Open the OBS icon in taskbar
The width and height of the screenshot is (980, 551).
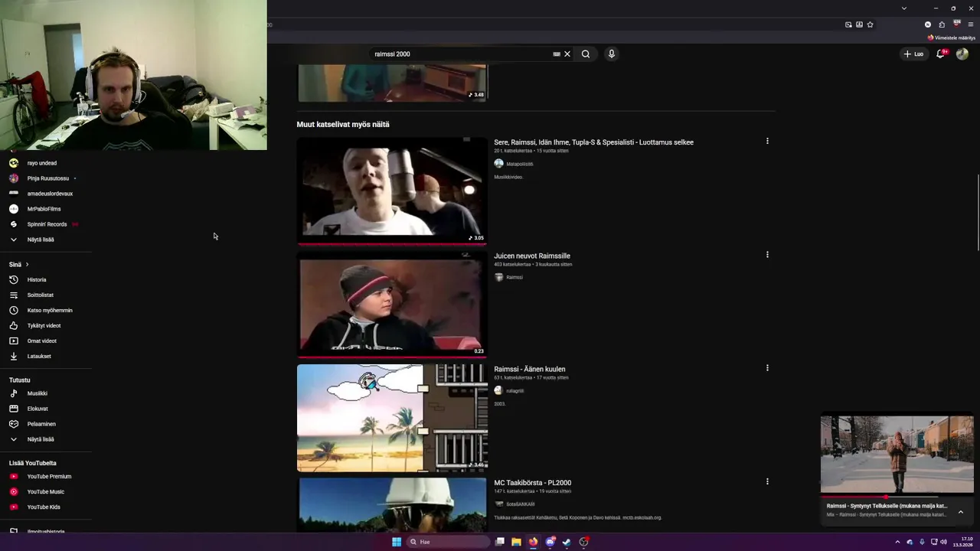pyautogui.click(x=583, y=542)
